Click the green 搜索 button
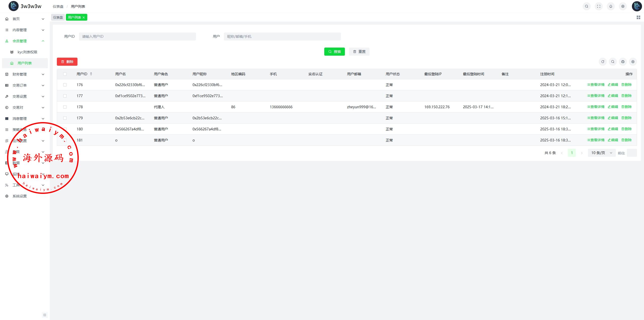The height and width of the screenshot is (320, 644). 334,52
